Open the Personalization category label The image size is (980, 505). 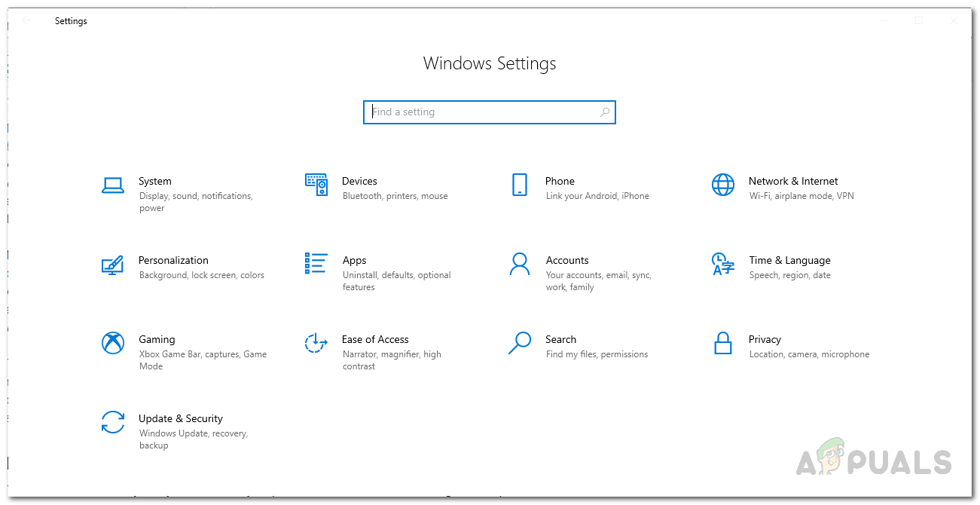tap(173, 260)
